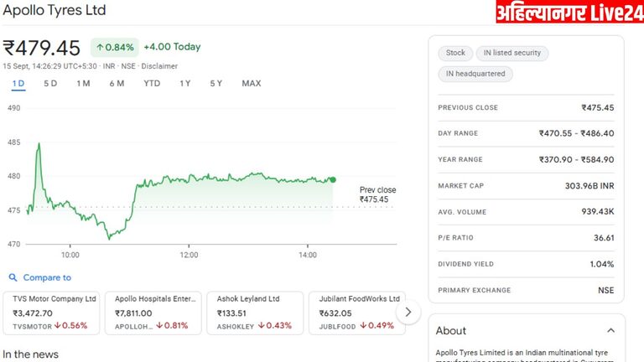
Task: Click the Stock category chip
Action: click(x=455, y=53)
